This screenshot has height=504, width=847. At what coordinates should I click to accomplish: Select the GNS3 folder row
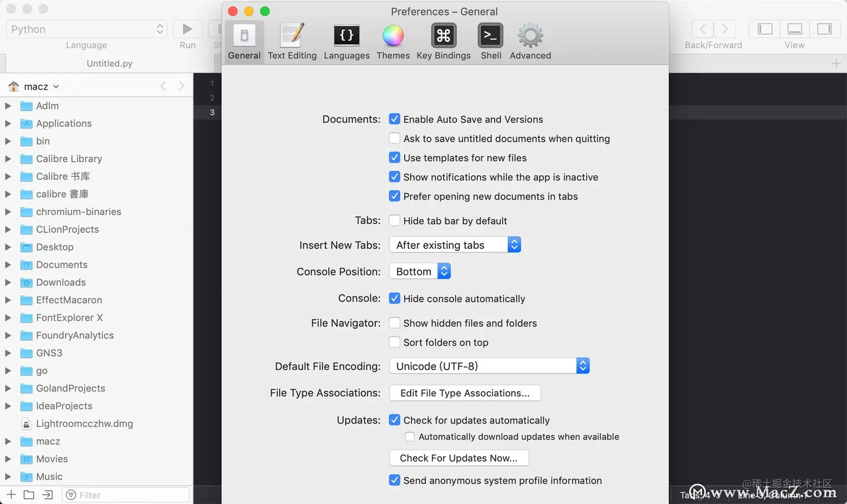(x=96, y=353)
